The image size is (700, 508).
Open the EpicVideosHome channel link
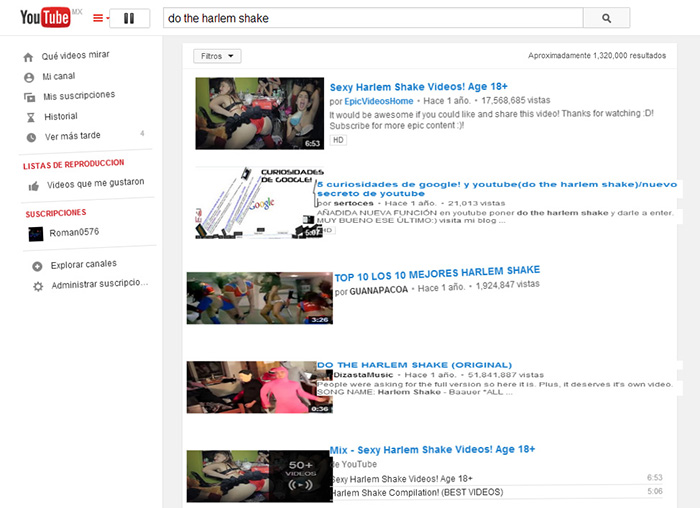tap(379, 101)
